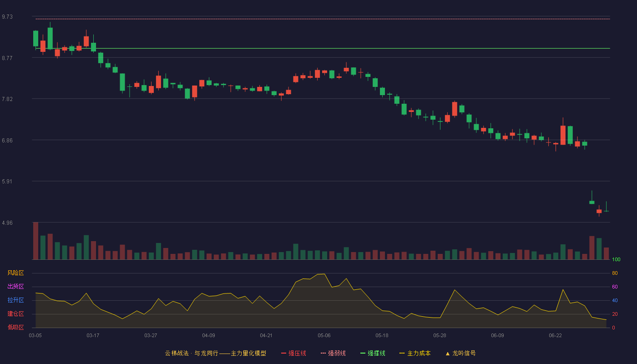
Task: Click the 6.86 price axis label
Action: pos(7,141)
